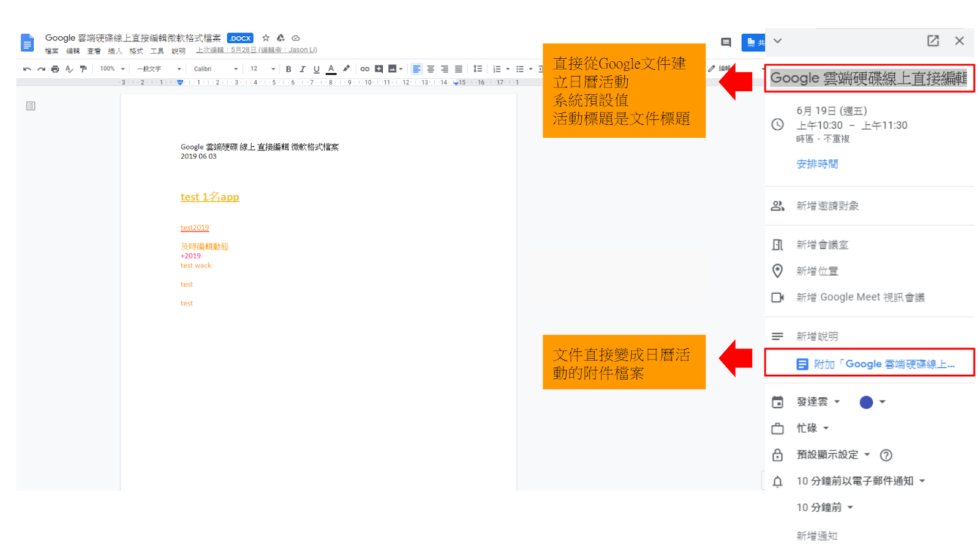Screen dimensions: 980x551
Task: Open the 忙碌 availability dropdown
Action: tap(813, 428)
